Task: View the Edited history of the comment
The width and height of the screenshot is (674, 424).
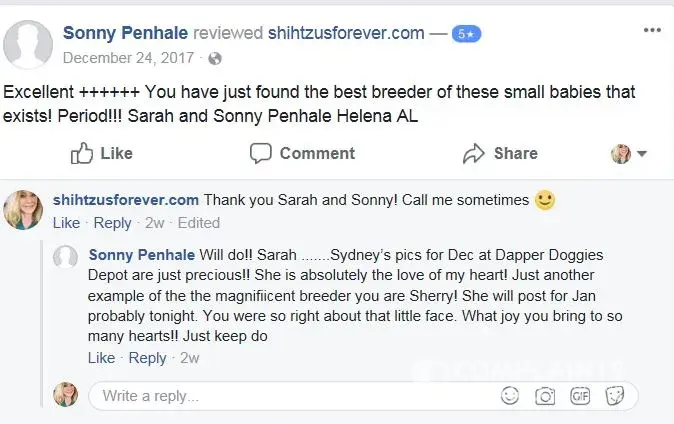Action: click(198, 222)
